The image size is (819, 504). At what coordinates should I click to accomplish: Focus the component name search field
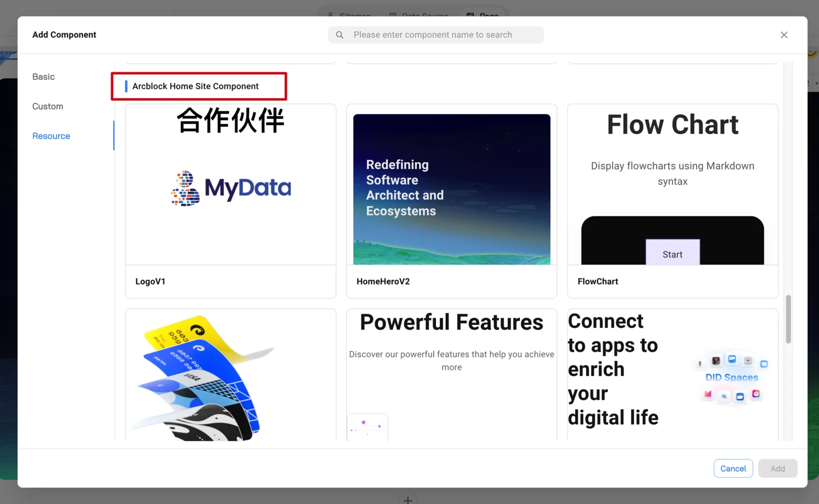pos(436,35)
